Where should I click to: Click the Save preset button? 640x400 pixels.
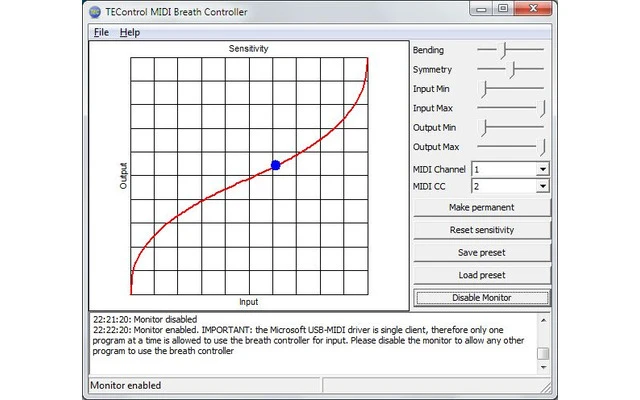[x=482, y=253]
